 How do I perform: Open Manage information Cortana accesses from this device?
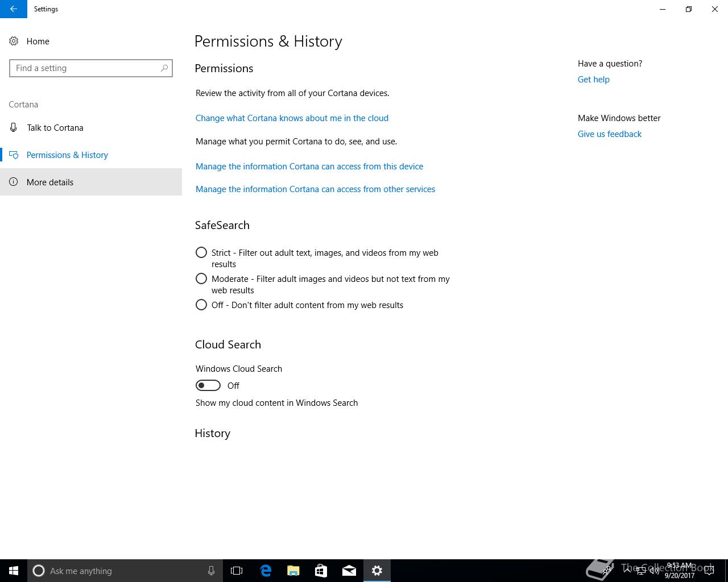(x=309, y=167)
